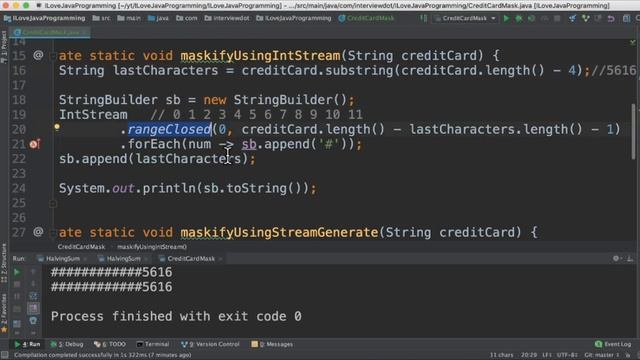Start debugging with the top toolbar bug icon
The height and width of the screenshot is (360, 640).
519,18
